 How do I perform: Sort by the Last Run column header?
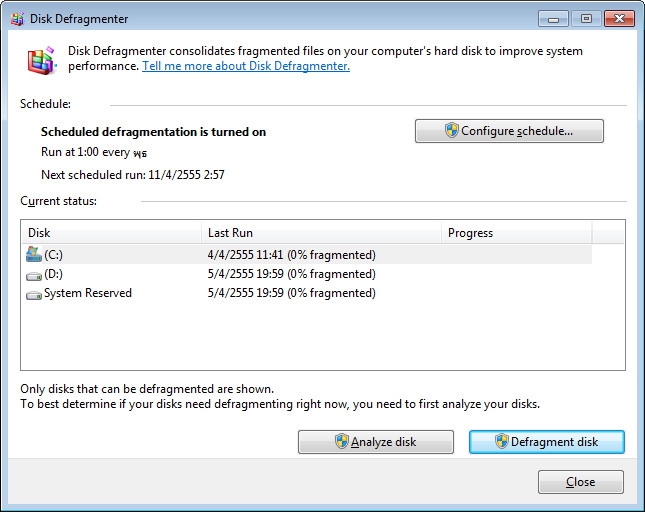pyautogui.click(x=320, y=233)
